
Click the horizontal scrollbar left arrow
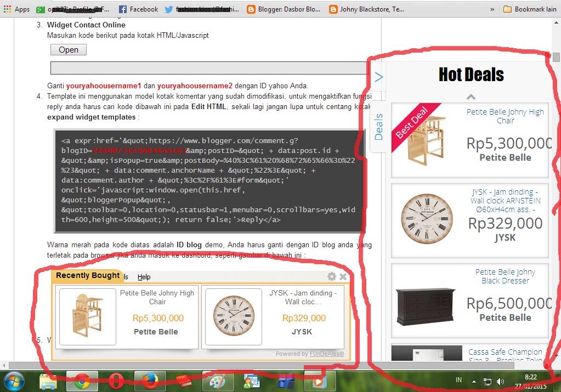[x=4, y=366]
